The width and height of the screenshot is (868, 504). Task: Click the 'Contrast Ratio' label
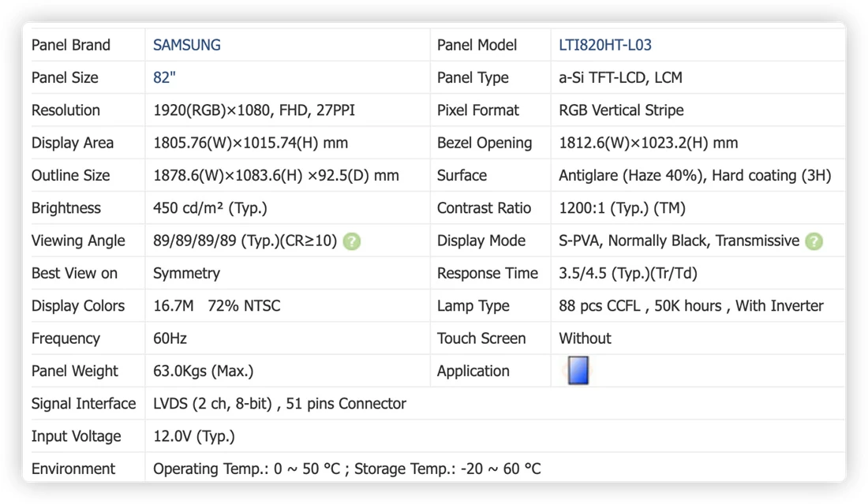click(x=484, y=208)
